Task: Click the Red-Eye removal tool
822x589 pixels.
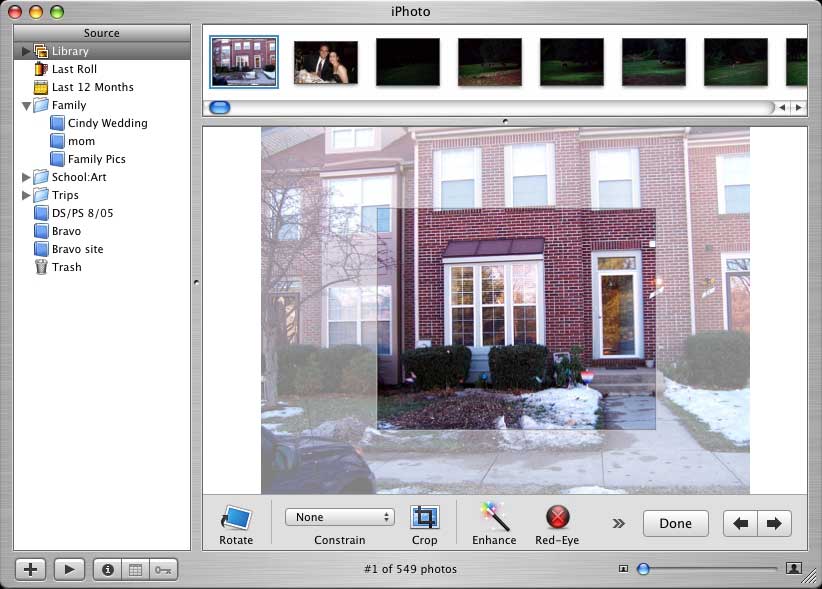Action: point(557,517)
